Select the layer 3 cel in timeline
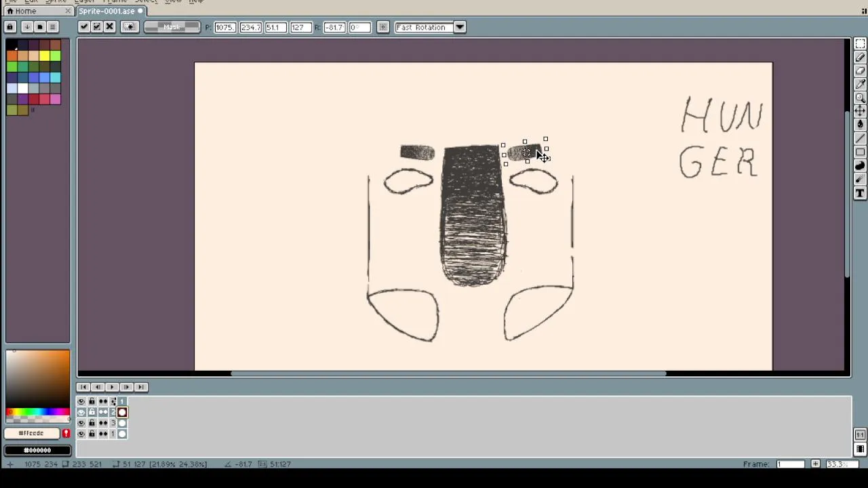Screen dimensions: 868x488 [122, 423]
